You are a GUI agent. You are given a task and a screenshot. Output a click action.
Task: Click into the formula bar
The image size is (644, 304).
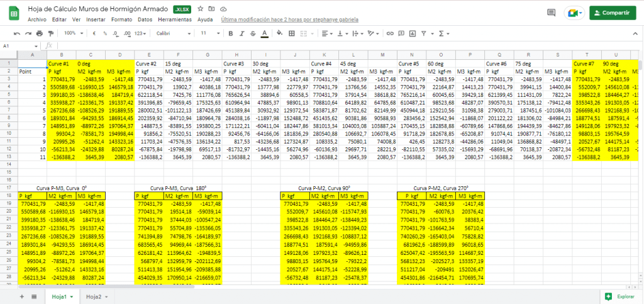point(349,46)
